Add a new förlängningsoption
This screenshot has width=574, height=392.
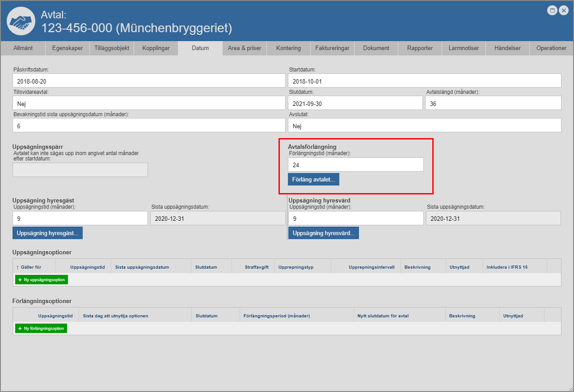click(41, 329)
